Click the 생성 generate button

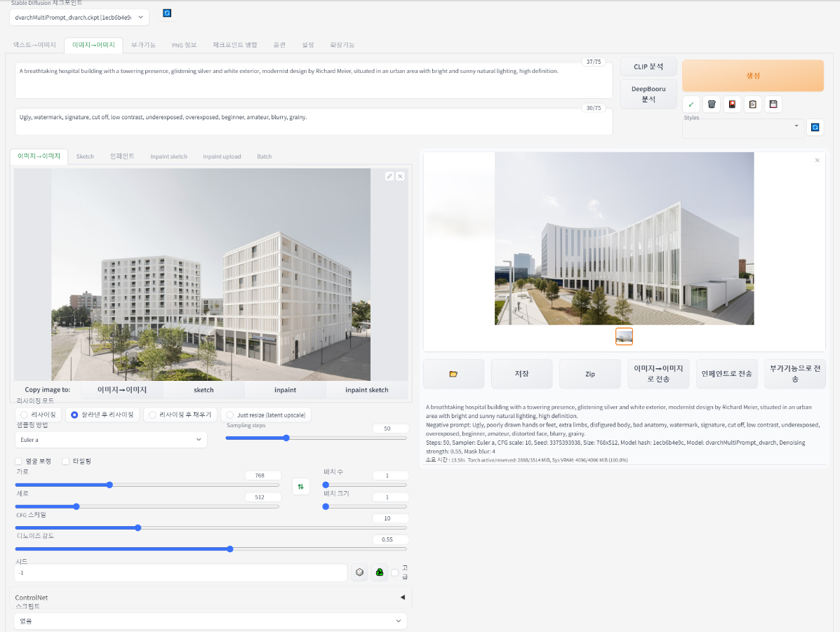click(x=752, y=74)
